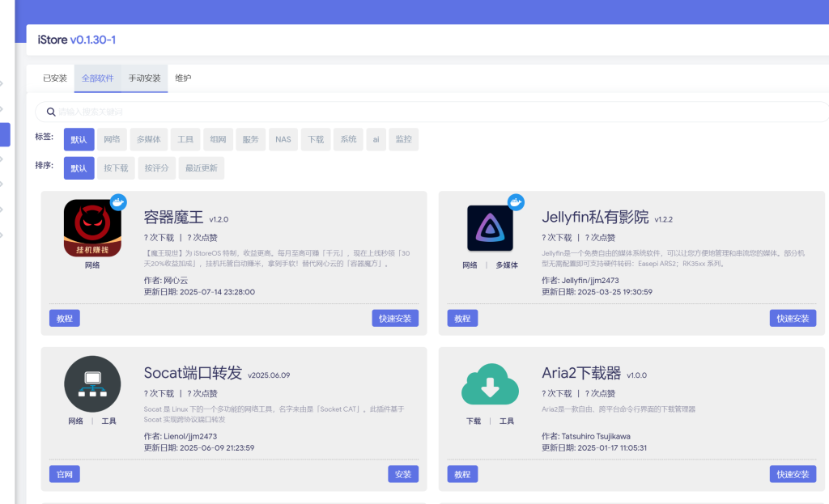Click the Aria2 cloud download icon

click(490, 384)
